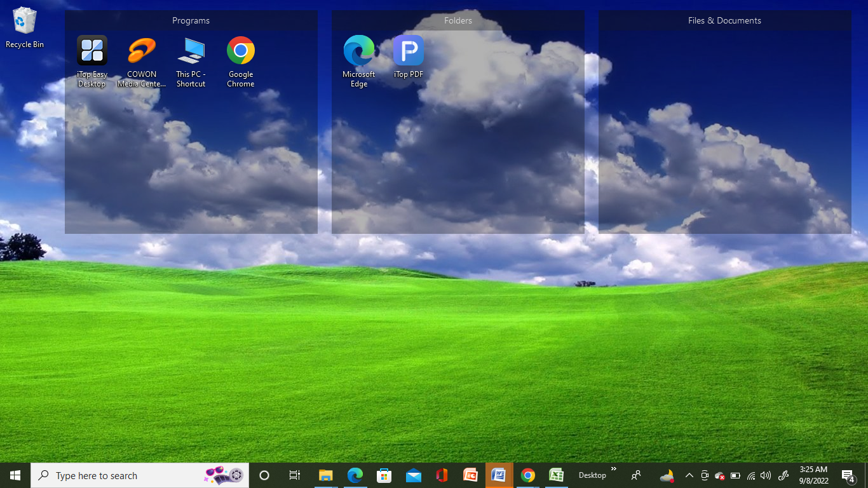The width and height of the screenshot is (868, 488).
Task: Open Task View on the taskbar
Action: 295,475
